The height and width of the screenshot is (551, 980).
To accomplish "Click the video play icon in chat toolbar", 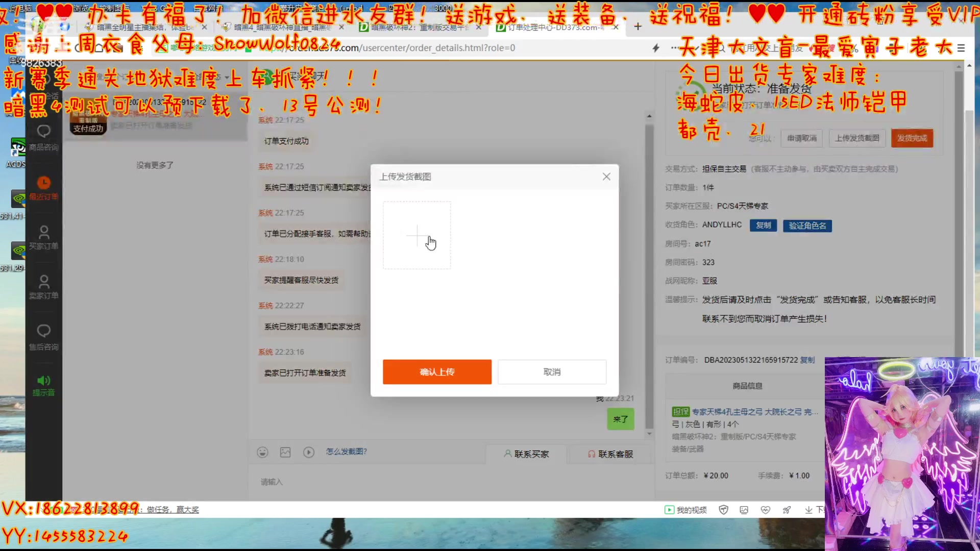I will (x=309, y=452).
